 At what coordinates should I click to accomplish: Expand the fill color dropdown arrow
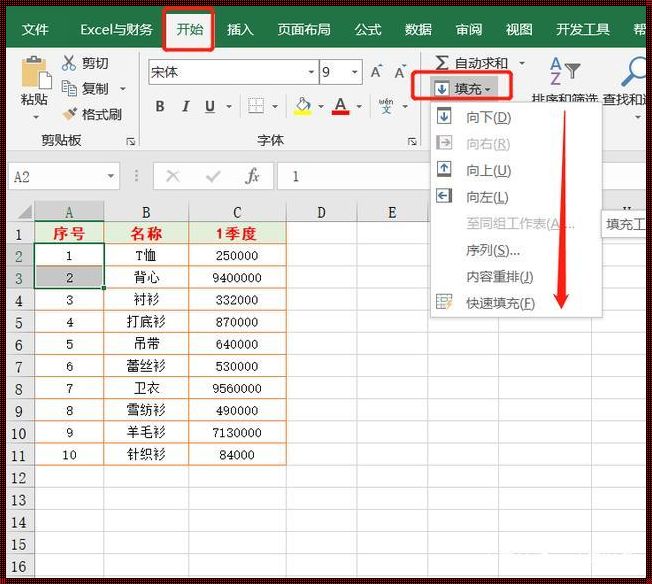(321, 106)
